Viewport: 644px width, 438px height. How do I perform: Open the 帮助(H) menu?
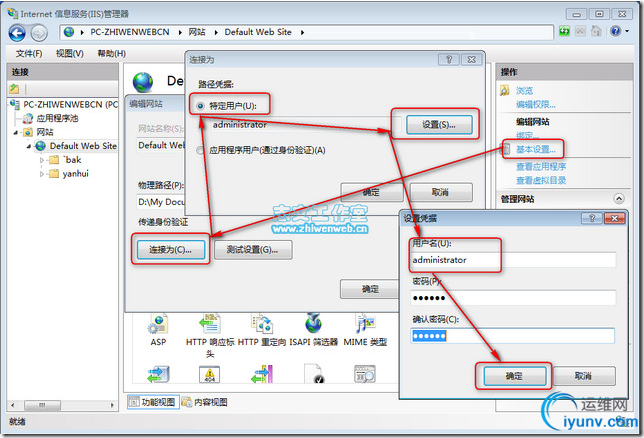click(x=112, y=53)
